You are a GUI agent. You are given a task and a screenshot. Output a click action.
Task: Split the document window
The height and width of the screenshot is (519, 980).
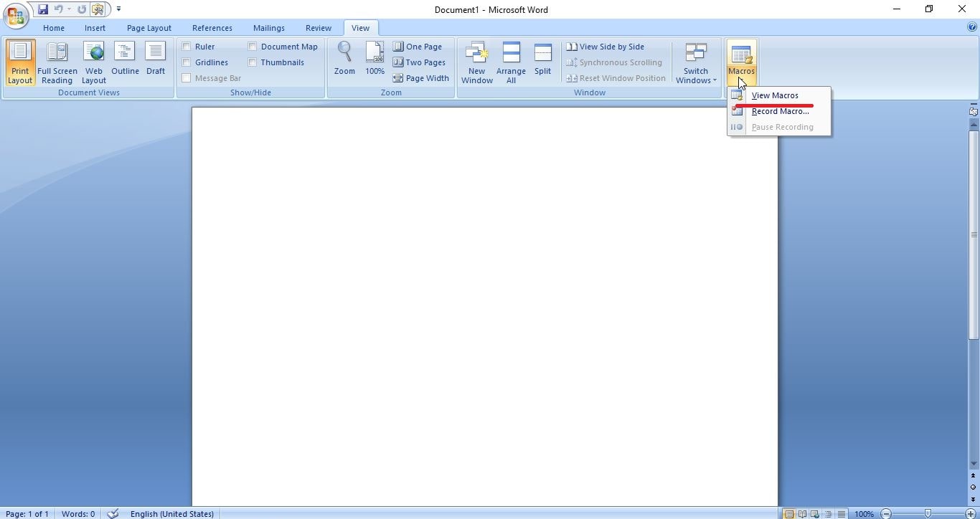[542, 59]
